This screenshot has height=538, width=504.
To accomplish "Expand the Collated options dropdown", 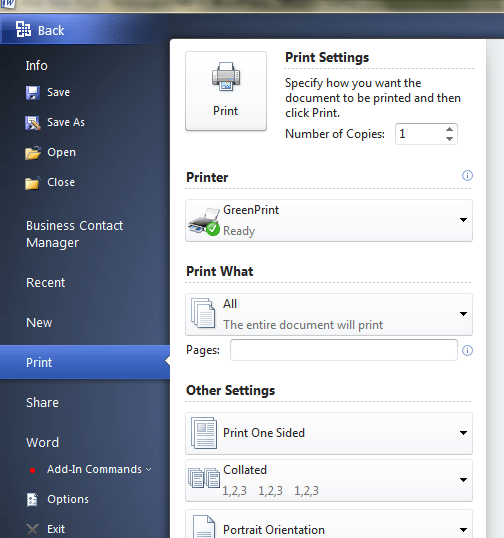I will click(329, 480).
